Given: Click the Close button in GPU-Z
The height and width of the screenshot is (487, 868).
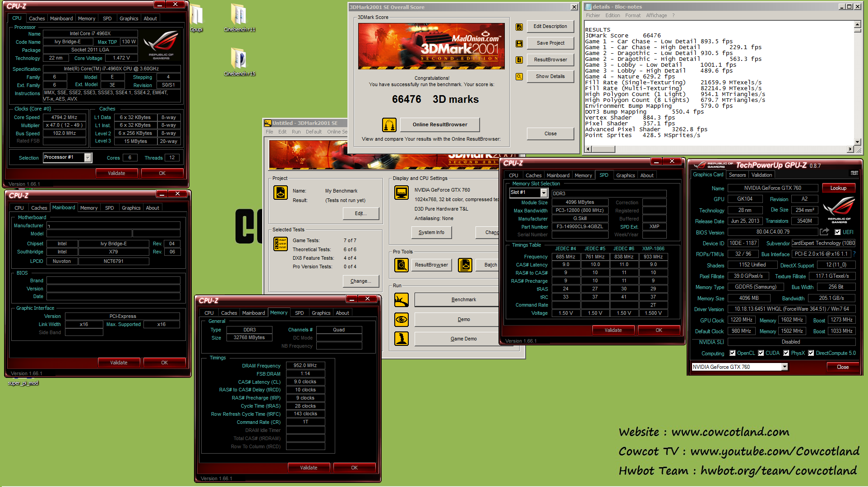Looking at the screenshot, I should point(842,367).
